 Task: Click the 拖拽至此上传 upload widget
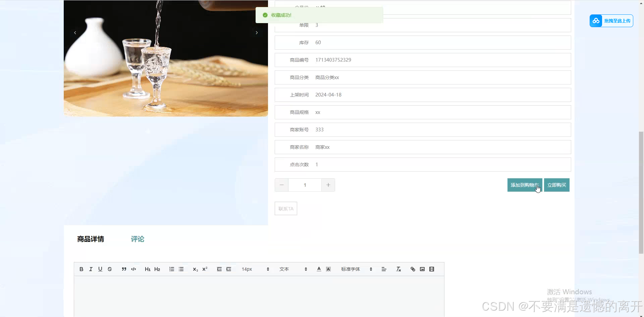pos(611,21)
